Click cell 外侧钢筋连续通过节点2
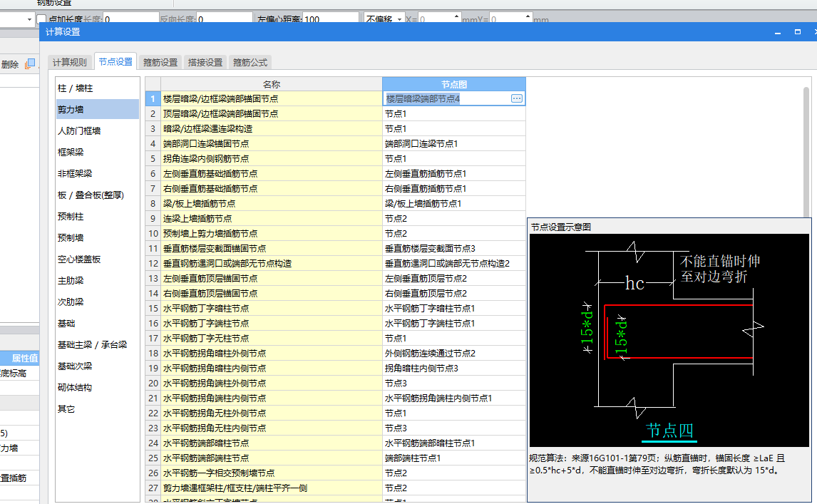Viewport: 817px width, 504px height. click(x=454, y=354)
